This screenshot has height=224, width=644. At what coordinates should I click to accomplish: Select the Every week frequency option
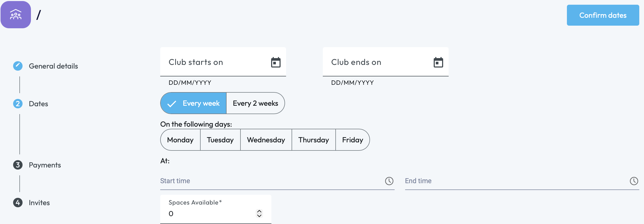[x=194, y=103]
